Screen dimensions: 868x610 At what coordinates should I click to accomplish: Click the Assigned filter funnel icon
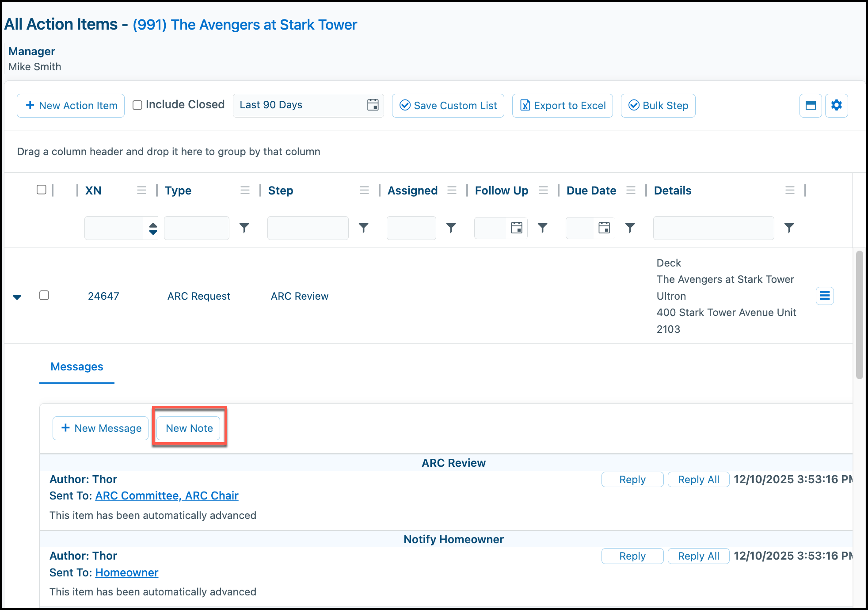pyautogui.click(x=451, y=228)
